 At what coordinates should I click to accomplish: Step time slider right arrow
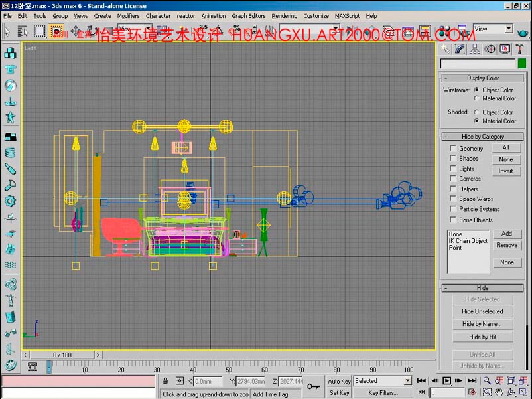pos(98,355)
